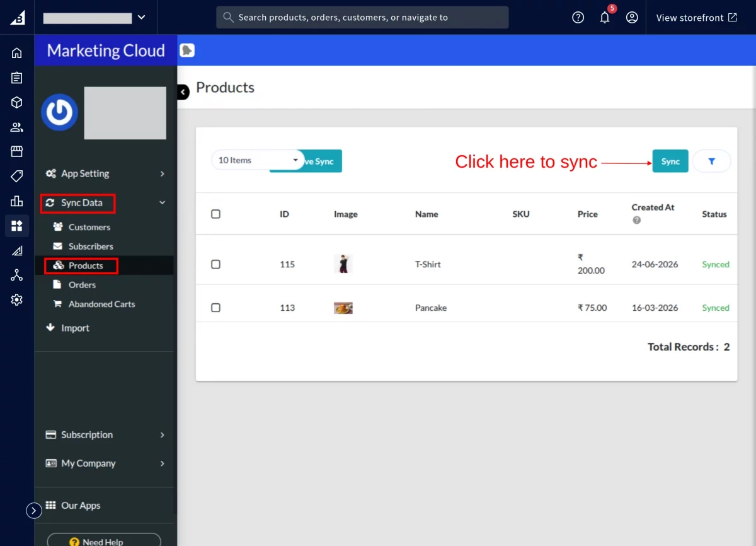
Task: Click the Total Records : 2 text
Action: coord(689,347)
